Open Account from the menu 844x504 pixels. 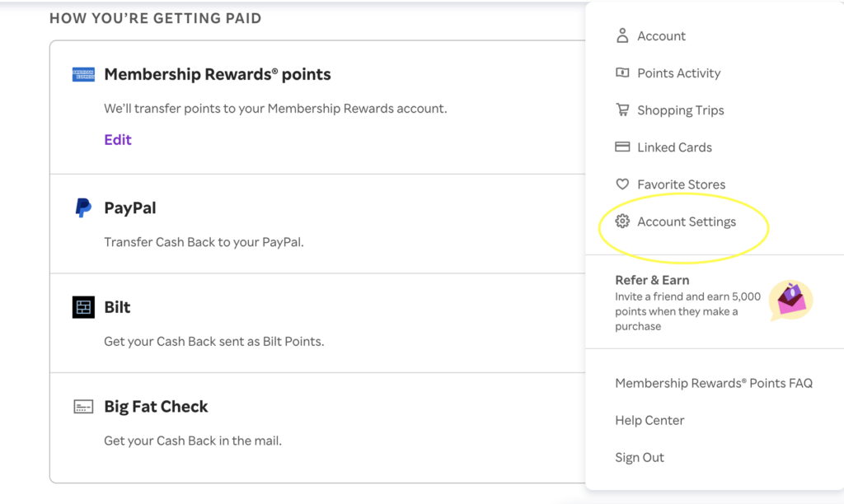(x=661, y=36)
